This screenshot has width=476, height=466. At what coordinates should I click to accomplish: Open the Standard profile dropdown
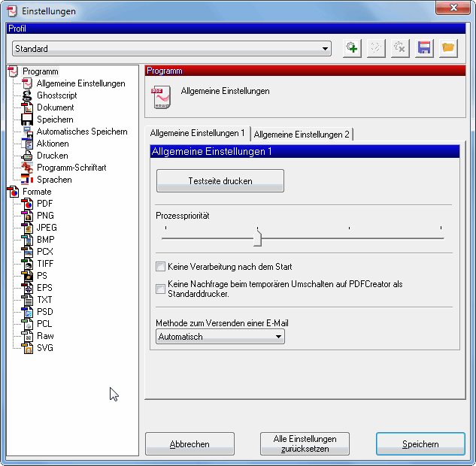point(171,49)
